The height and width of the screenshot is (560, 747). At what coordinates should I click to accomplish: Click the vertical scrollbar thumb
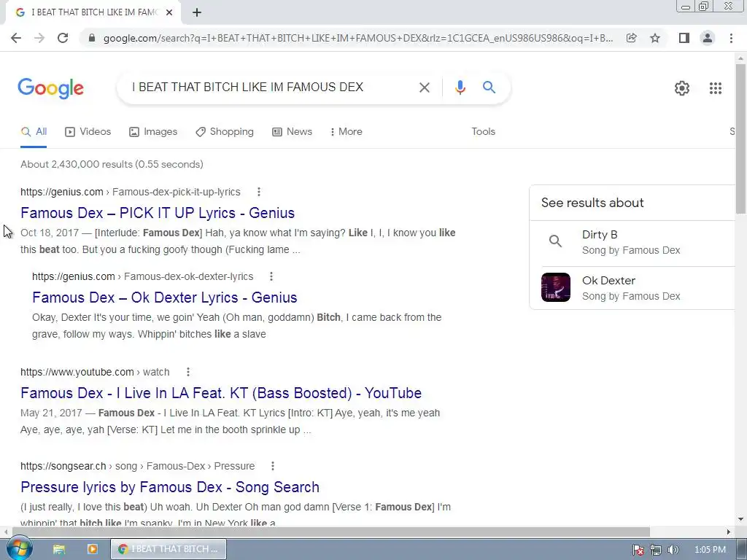click(740, 138)
